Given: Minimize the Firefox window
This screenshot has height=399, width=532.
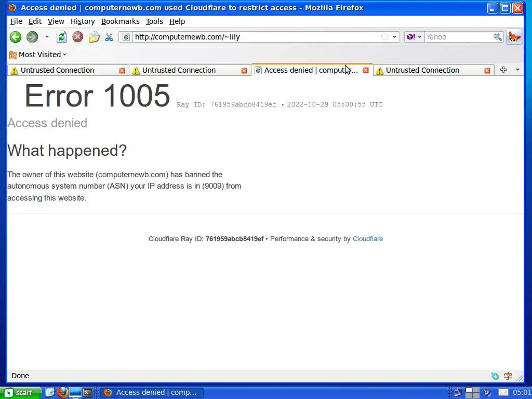Looking at the screenshot, I should pos(492,8).
